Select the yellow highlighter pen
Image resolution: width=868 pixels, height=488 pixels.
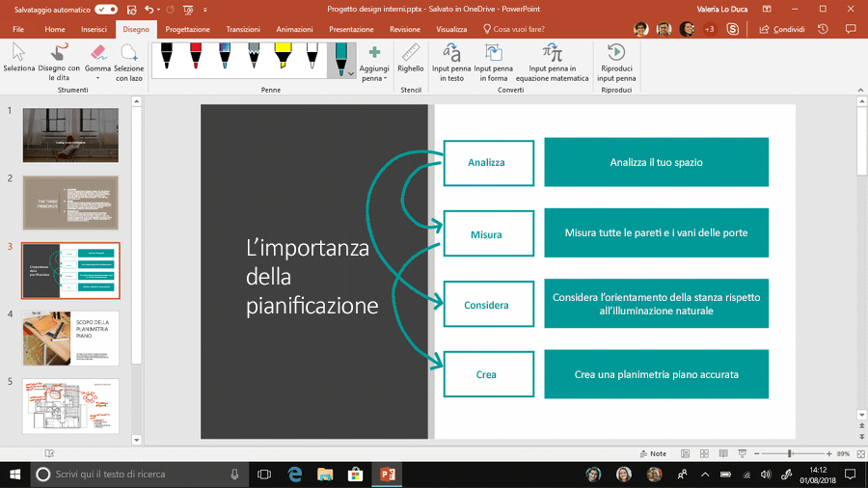[x=283, y=56]
